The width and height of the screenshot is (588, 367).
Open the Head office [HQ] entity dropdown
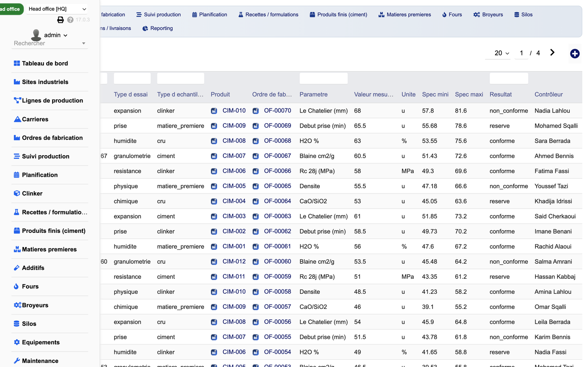(57, 9)
